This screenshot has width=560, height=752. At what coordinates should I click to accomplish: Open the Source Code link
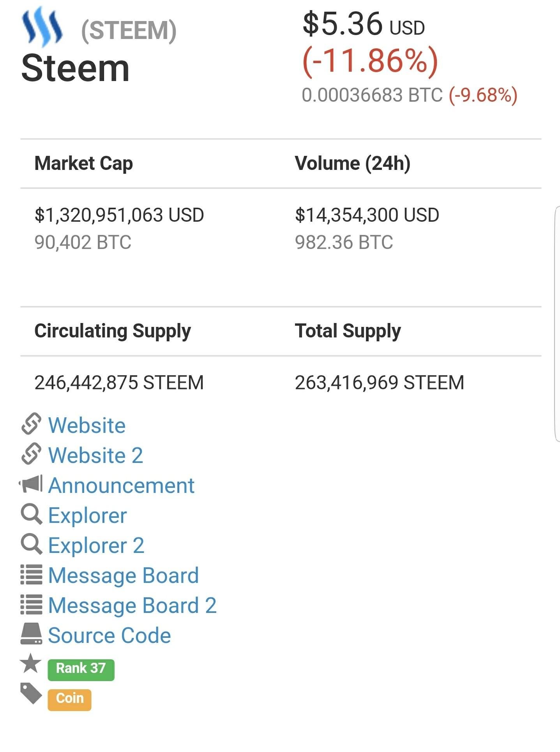click(110, 635)
